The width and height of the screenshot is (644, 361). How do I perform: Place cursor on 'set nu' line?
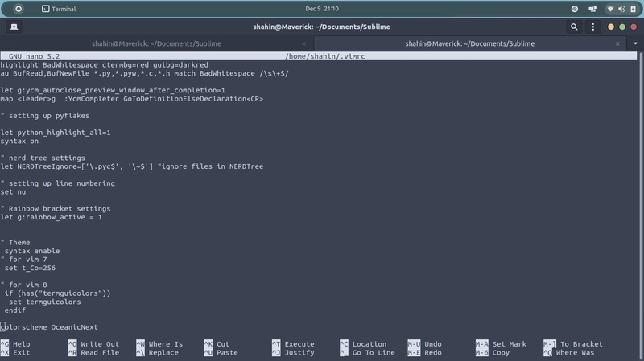[13, 192]
